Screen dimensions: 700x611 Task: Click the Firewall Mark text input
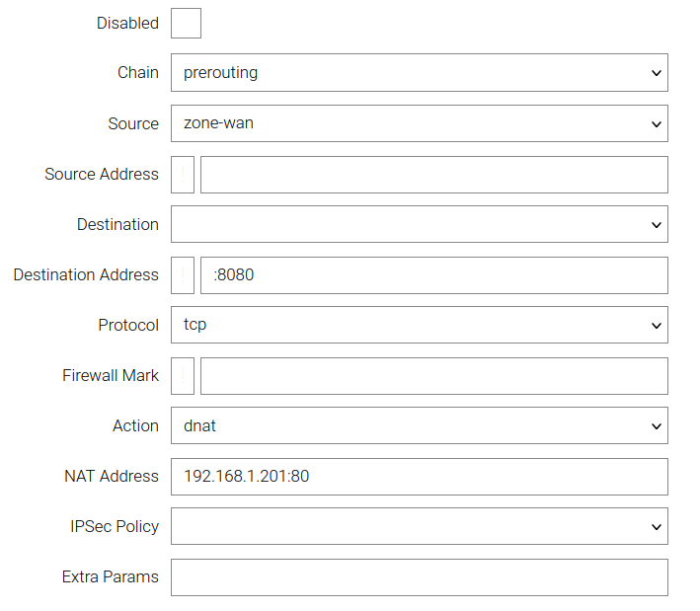coord(433,376)
